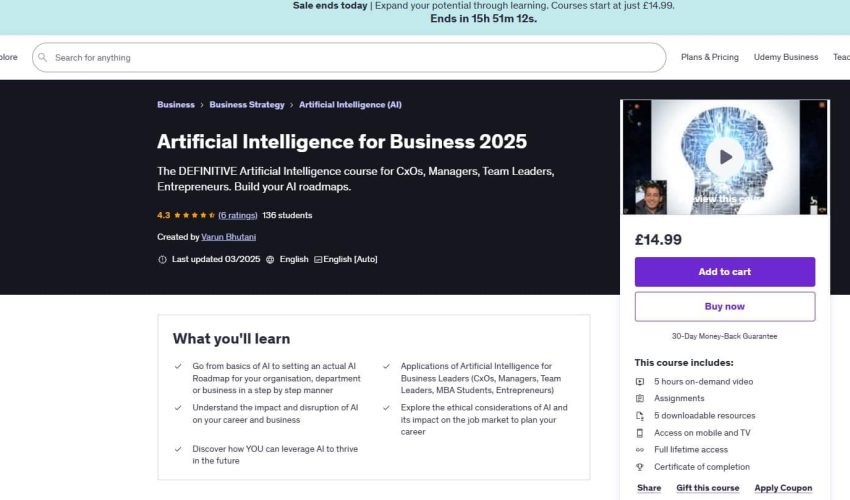The image size is (850, 500).
Task: Type in the Search for anything field
Action: click(x=350, y=58)
